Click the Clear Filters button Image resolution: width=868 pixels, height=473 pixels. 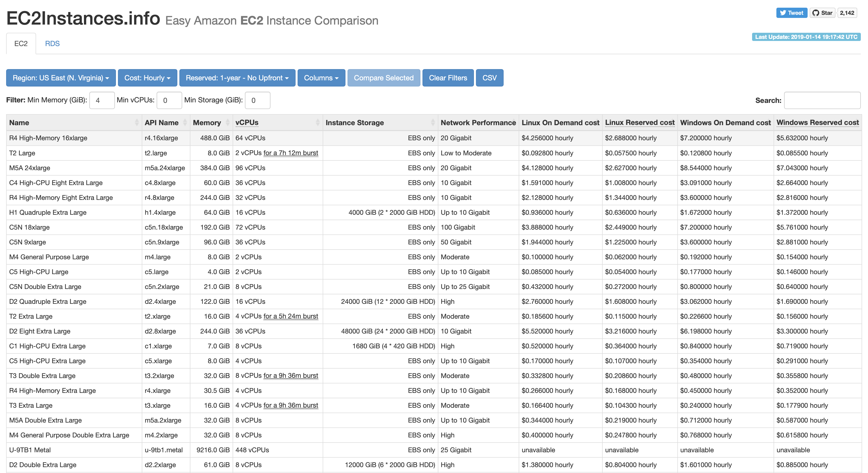tap(448, 78)
